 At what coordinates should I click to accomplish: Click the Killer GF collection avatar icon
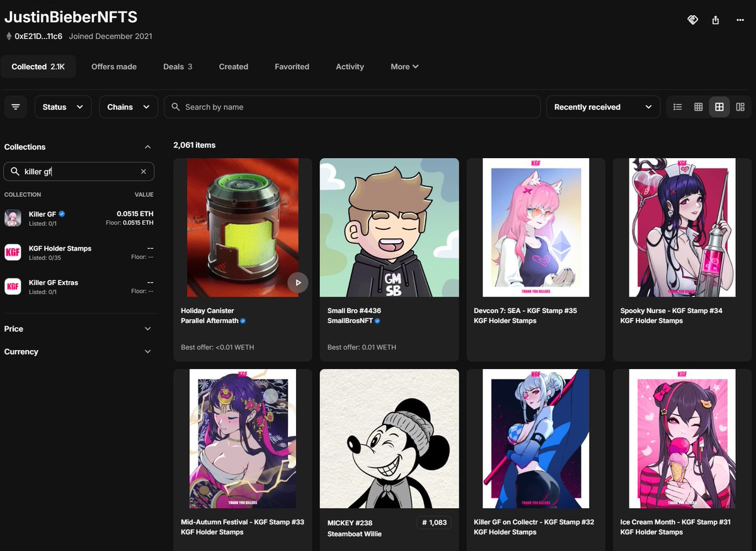pos(13,218)
